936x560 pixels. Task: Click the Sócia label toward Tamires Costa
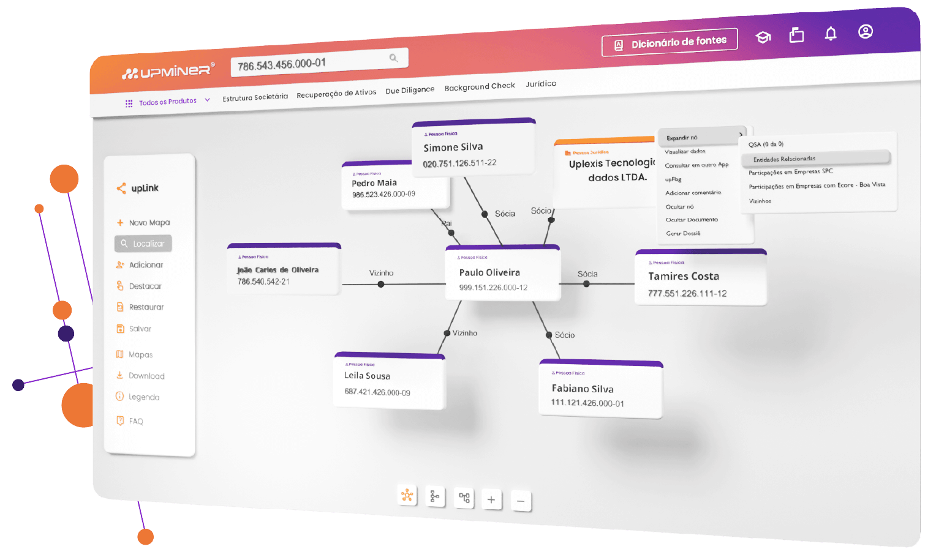587,274
